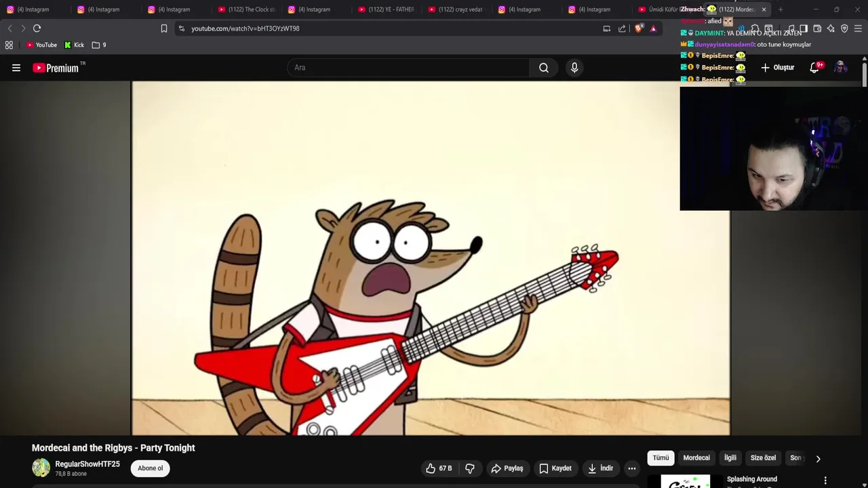Dislike the Party Tonight video
The height and width of the screenshot is (488, 868).
(x=470, y=468)
